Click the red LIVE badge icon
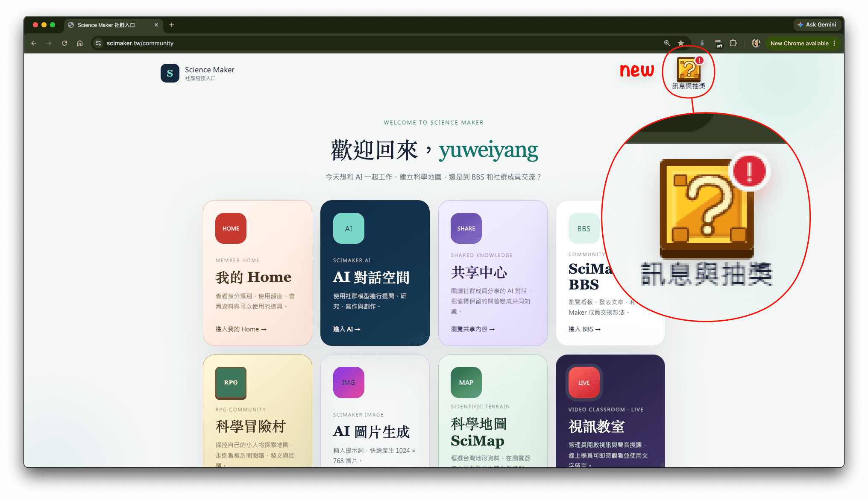Viewport: 868px width, 499px height. click(x=584, y=382)
